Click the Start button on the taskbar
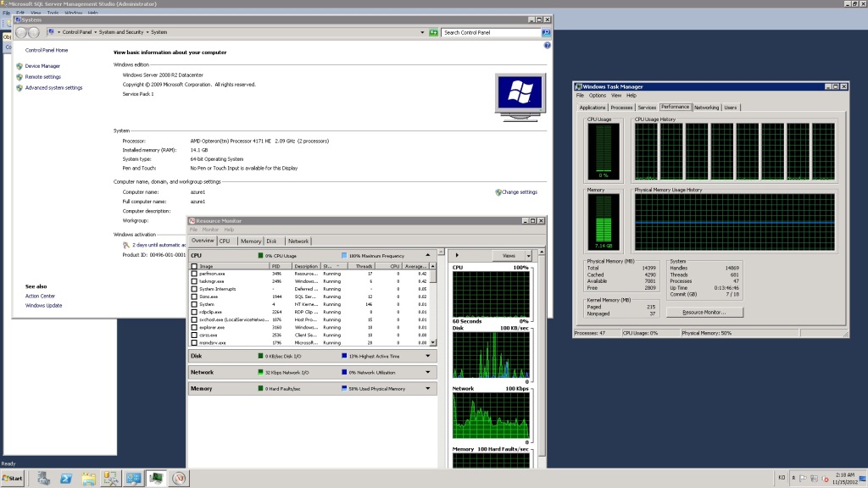This screenshot has height=488, width=868. pos(13,479)
